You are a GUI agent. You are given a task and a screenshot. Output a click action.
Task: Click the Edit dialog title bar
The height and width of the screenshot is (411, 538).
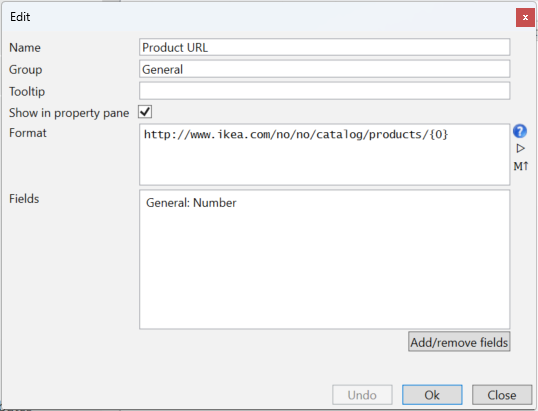click(x=257, y=17)
